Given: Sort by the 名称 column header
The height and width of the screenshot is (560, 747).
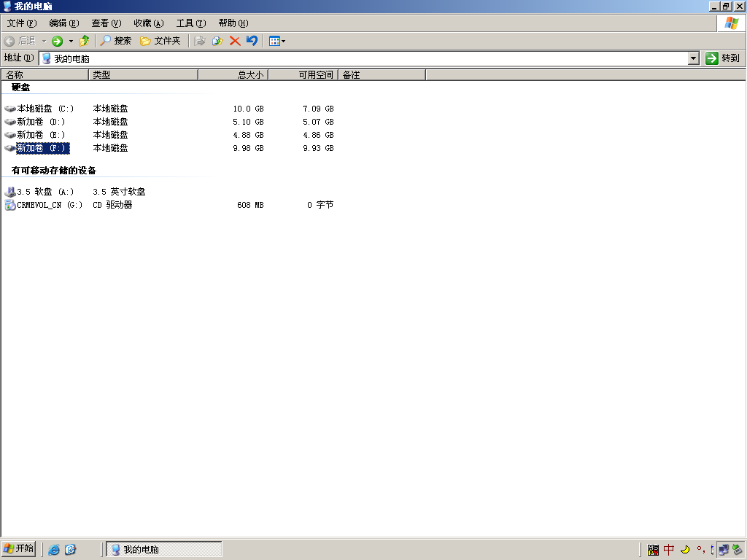Looking at the screenshot, I should click(44, 75).
